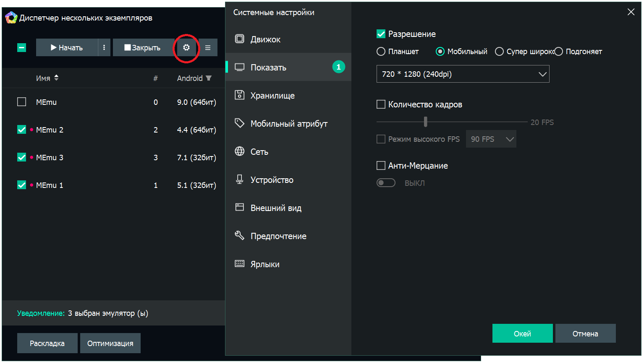Open the Ярлыки tab
Viewport: 644px width, 362px height.
point(288,264)
